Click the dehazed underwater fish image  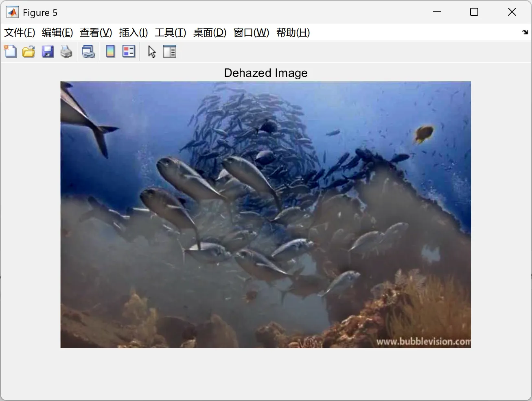pyautogui.click(x=265, y=215)
